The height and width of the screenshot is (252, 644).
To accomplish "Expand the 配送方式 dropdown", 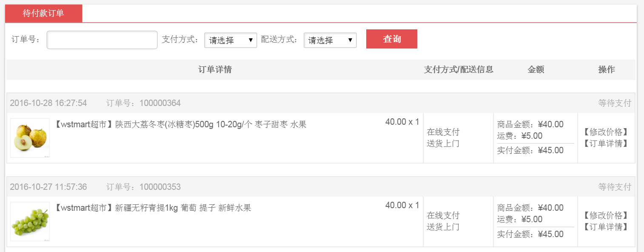I will 330,40.
